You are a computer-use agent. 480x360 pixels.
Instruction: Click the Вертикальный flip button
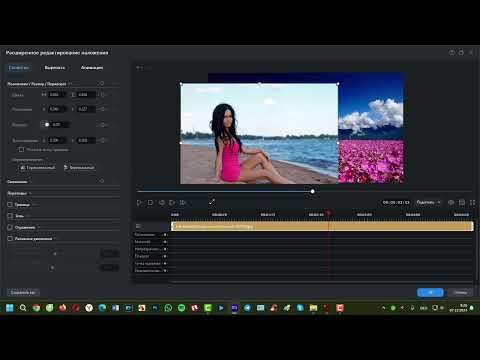(79, 167)
